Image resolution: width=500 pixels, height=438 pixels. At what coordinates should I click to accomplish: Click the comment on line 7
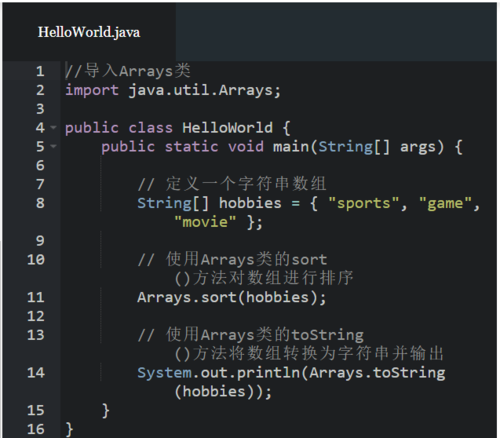[232, 184]
